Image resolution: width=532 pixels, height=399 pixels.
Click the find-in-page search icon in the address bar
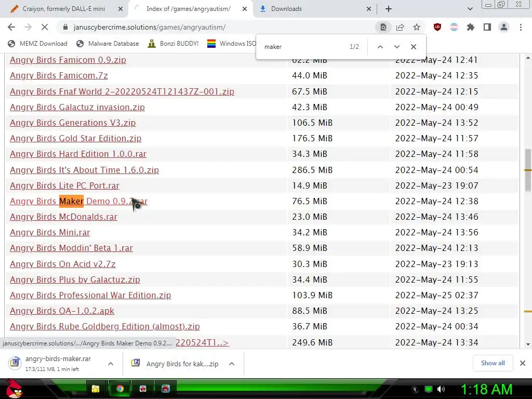coord(383,27)
